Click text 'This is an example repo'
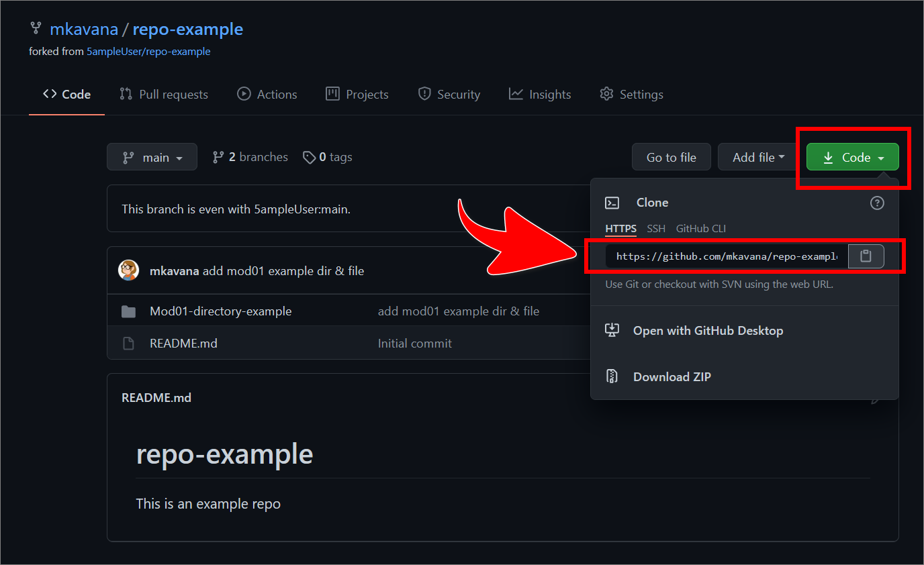924x565 pixels. [x=208, y=504]
